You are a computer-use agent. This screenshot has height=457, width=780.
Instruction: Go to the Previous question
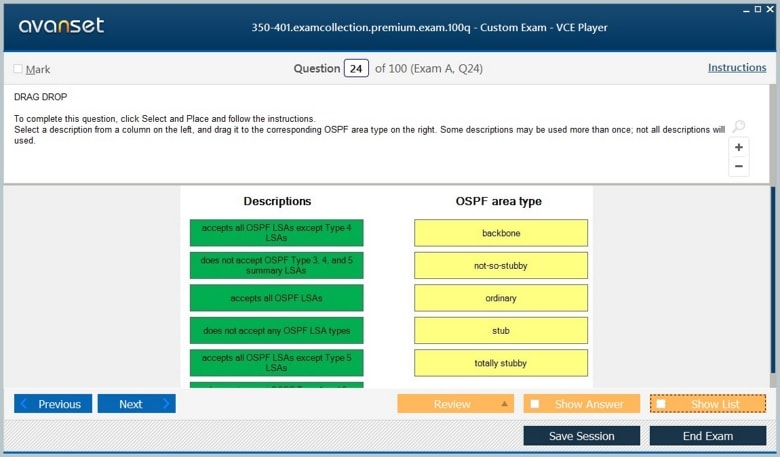pyautogui.click(x=53, y=404)
